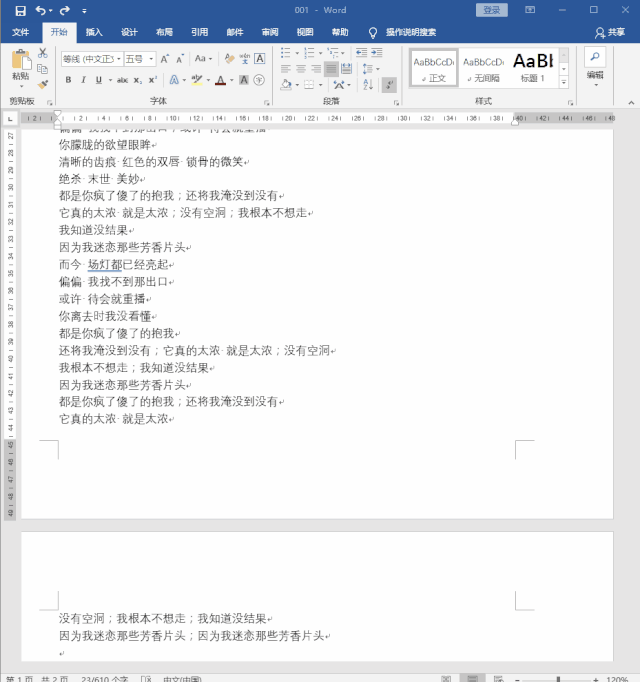Click the ruler tab selector box
The height and width of the screenshot is (682, 640).
(10, 118)
